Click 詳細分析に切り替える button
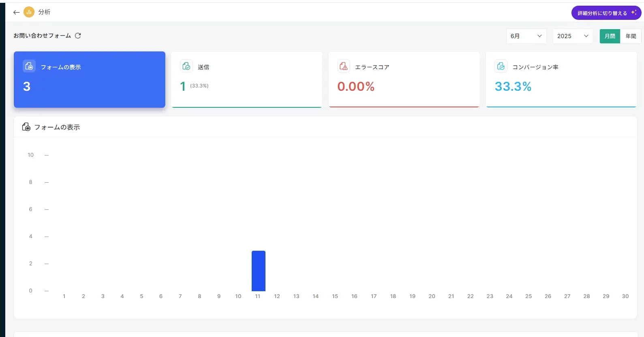 coord(606,13)
